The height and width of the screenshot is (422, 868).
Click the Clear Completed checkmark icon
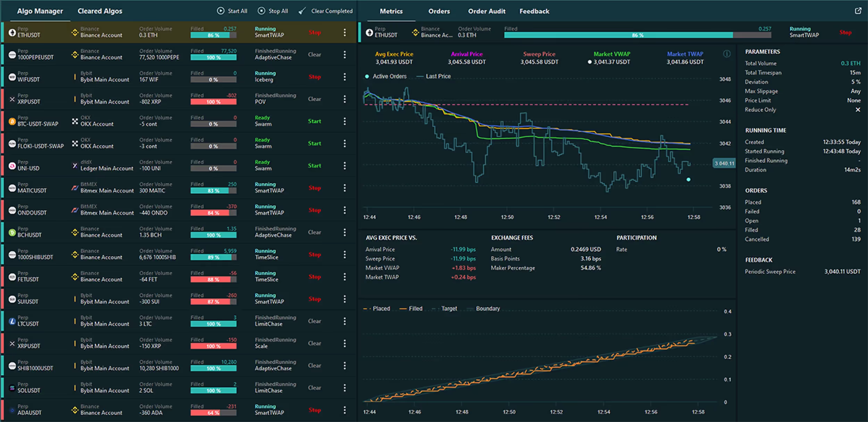pyautogui.click(x=302, y=11)
